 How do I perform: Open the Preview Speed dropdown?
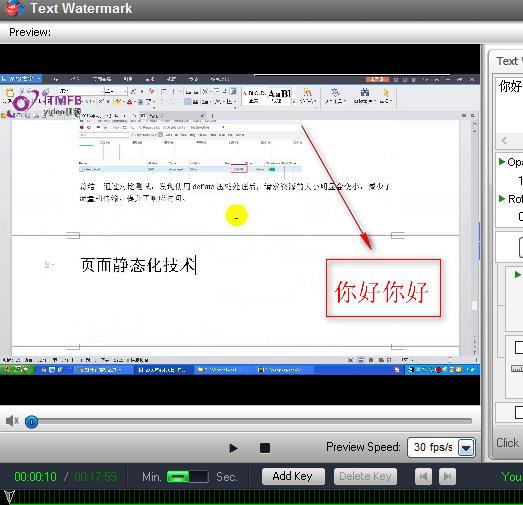(x=466, y=447)
